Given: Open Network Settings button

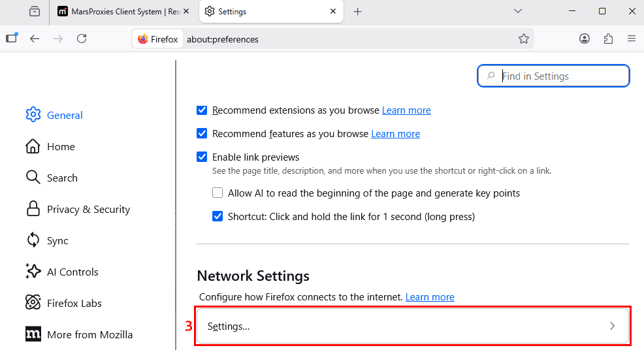Looking at the screenshot, I should pyautogui.click(x=413, y=326).
